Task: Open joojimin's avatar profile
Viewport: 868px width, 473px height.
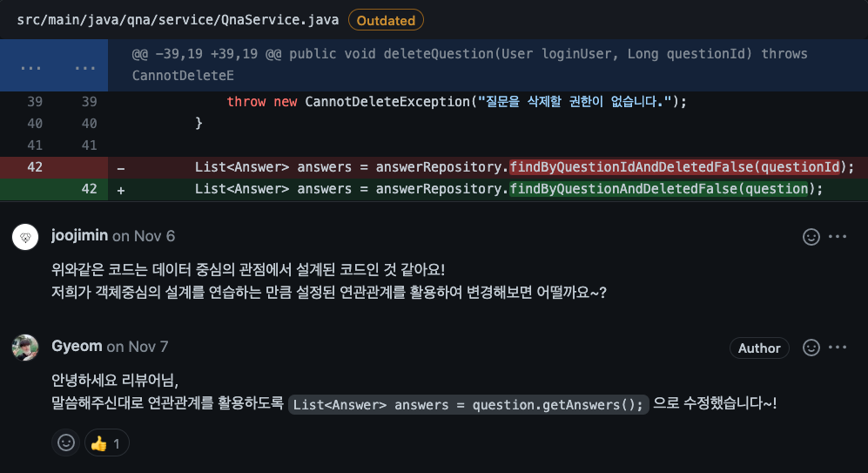Action: [x=25, y=237]
